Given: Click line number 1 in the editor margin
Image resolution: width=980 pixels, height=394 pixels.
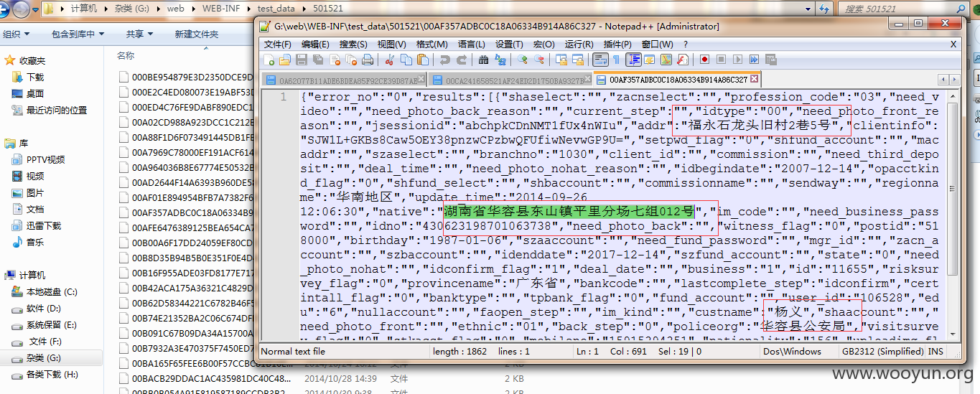Looking at the screenshot, I should coord(284,97).
